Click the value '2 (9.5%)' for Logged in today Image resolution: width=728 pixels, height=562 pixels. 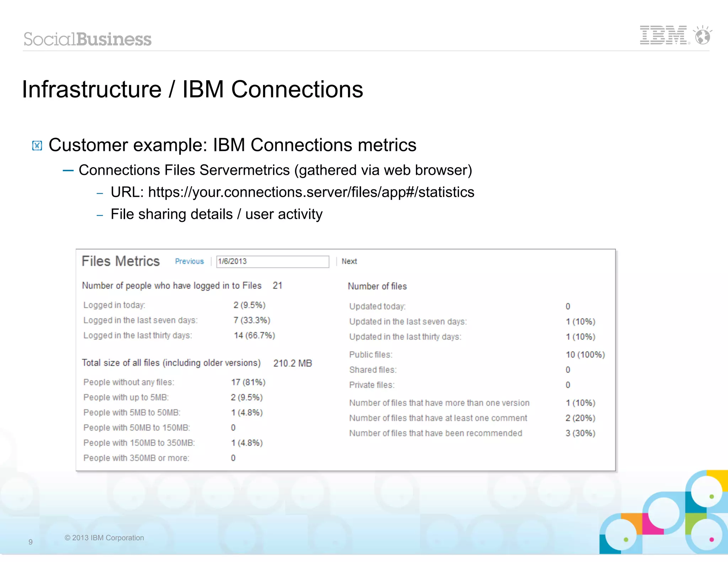tap(249, 305)
